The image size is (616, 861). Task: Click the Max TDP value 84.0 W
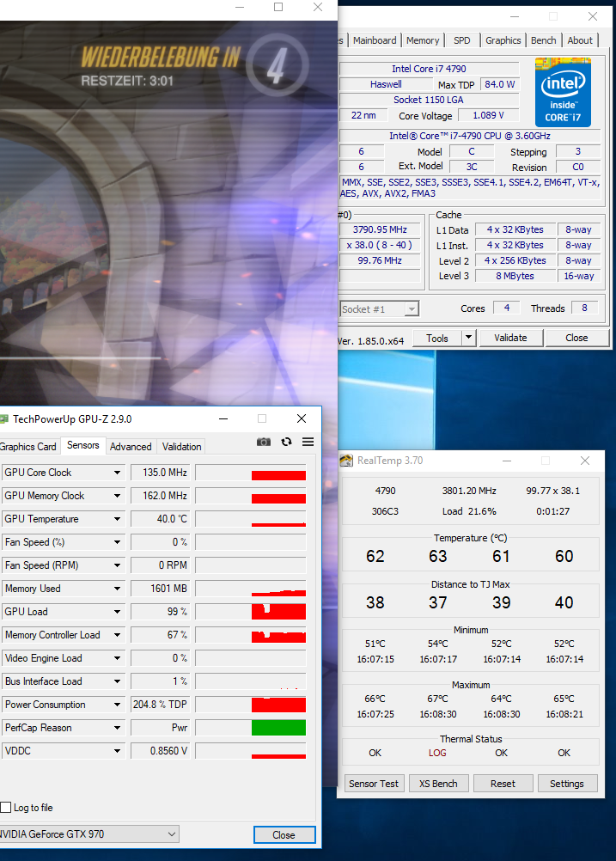click(x=500, y=84)
